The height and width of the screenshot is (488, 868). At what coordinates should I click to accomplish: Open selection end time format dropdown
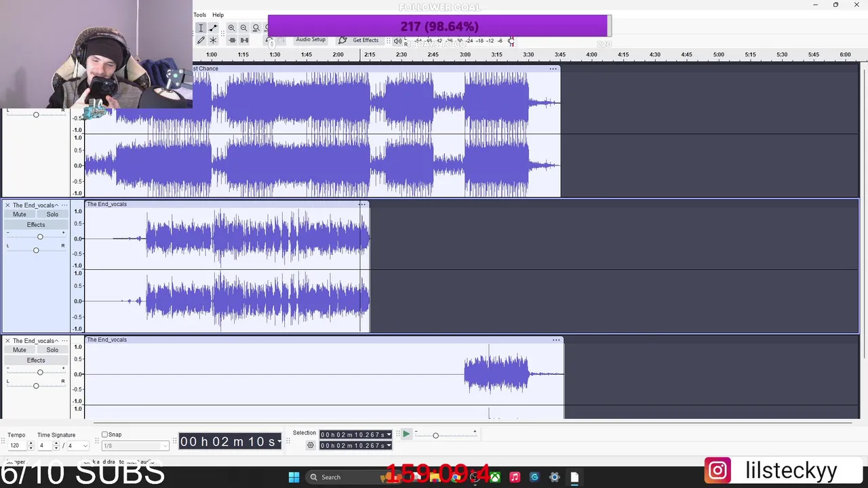[389, 445]
